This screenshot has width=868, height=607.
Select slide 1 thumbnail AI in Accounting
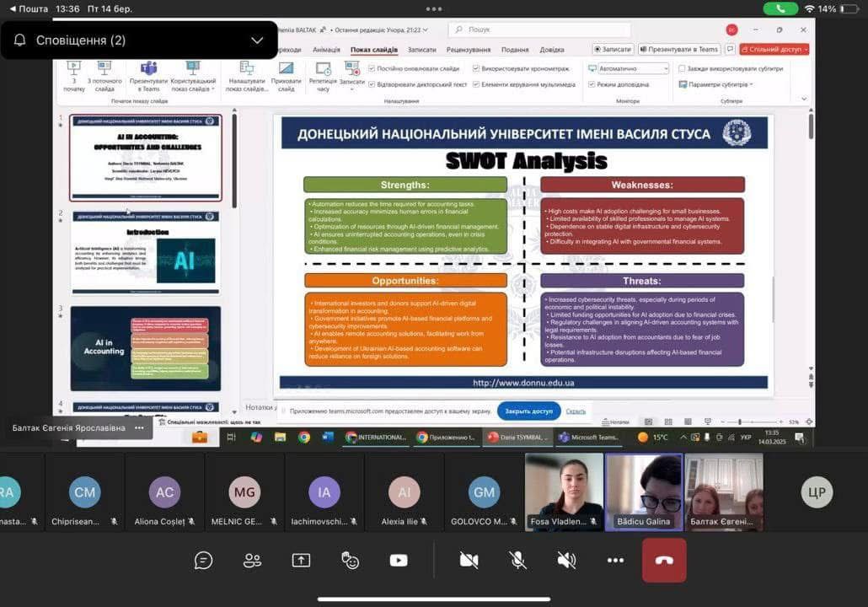tap(146, 158)
